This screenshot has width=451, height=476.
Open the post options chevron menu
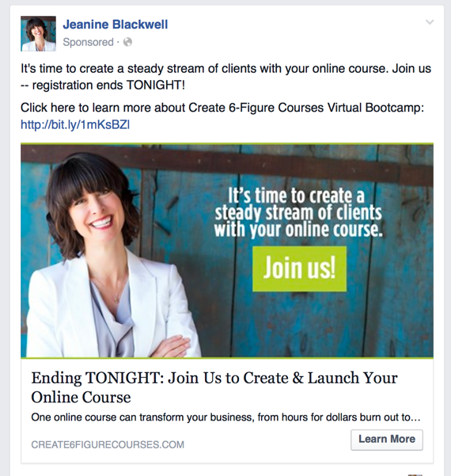click(x=430, y=22)
